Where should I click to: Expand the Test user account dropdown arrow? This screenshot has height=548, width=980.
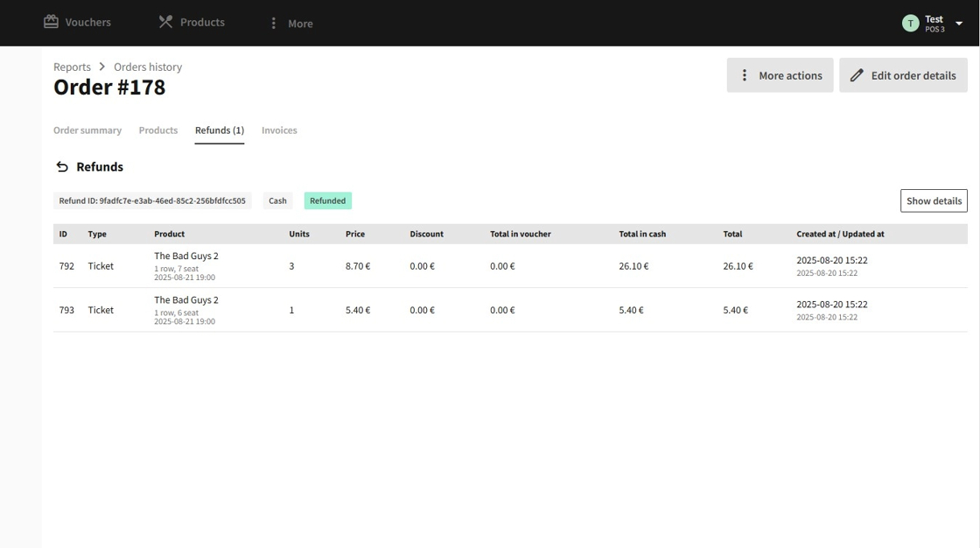pos(959,24)
